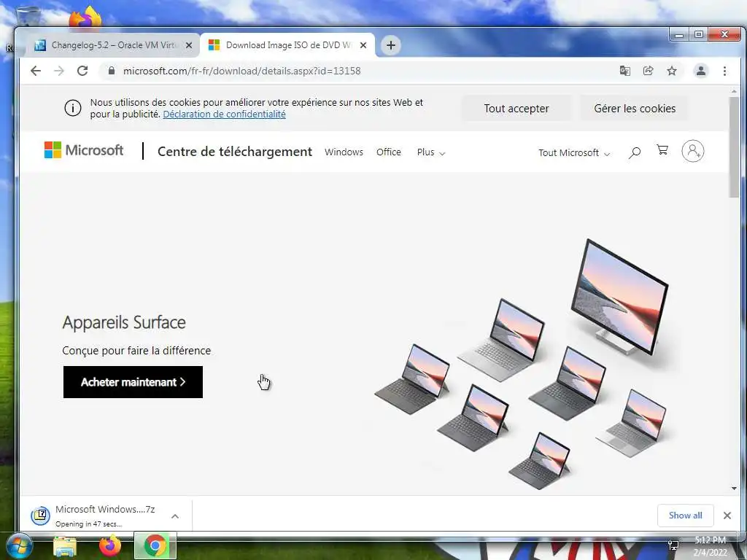The height and width of the screenshot is (560, 747).
Task: Open Windows Explorer from the taskbar
Action: tap(65, 545)
